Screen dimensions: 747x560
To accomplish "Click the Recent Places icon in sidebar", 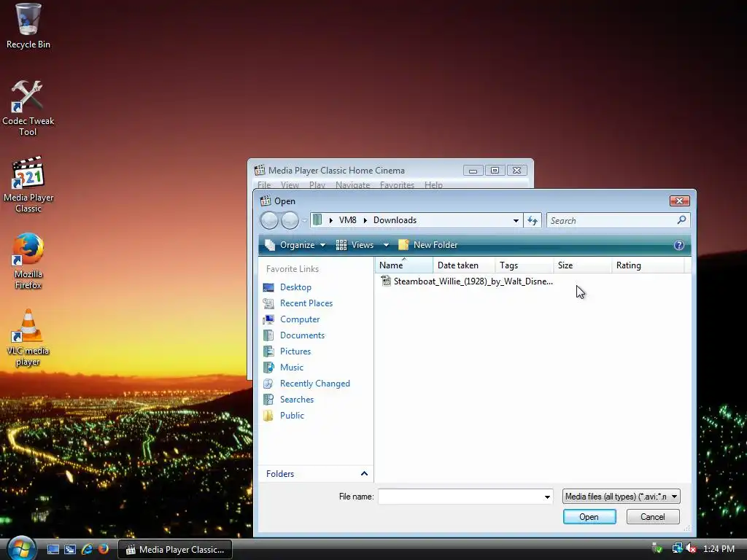I will pyautogui.click(x=268, y=303).
